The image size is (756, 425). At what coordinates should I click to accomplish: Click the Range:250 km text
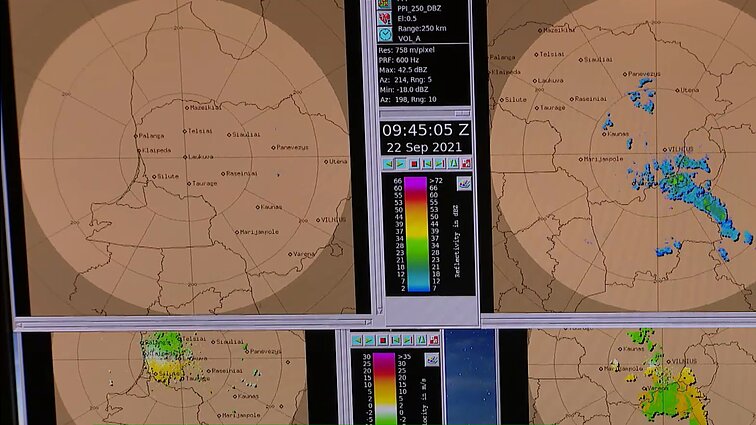click(422, 28)
